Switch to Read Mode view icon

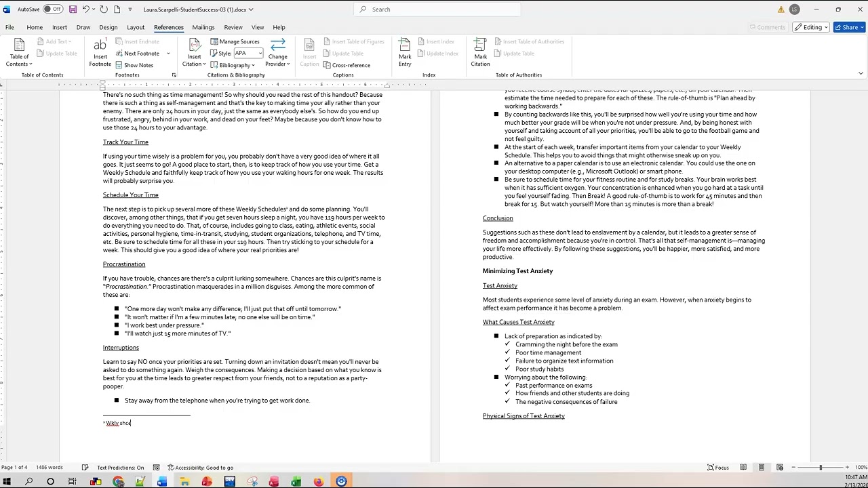pyautogui.click(x=743, y=468)
